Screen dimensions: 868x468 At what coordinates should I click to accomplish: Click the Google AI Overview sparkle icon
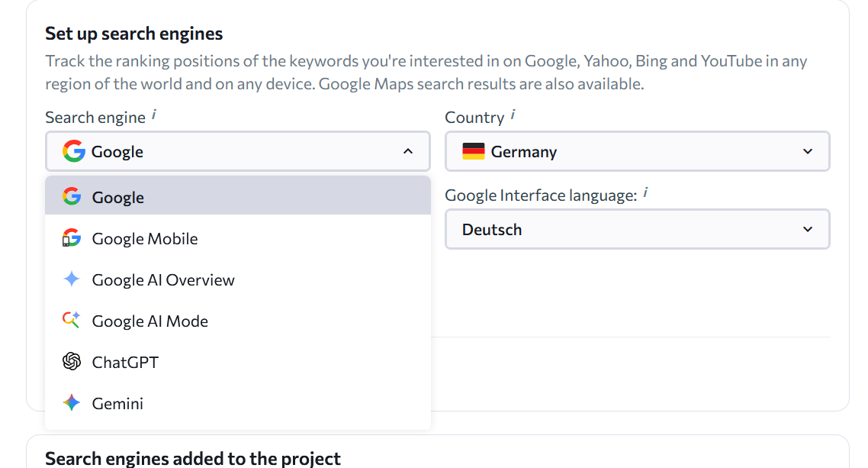72,280
